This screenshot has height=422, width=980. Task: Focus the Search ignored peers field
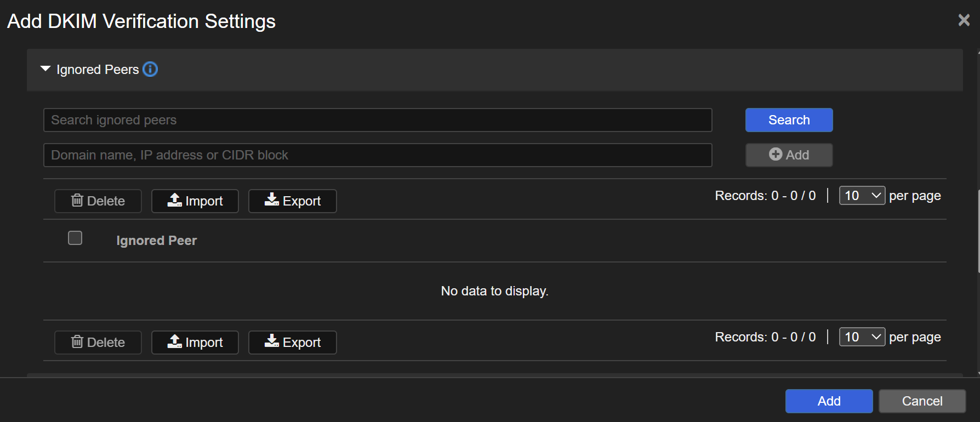[378, 120]
